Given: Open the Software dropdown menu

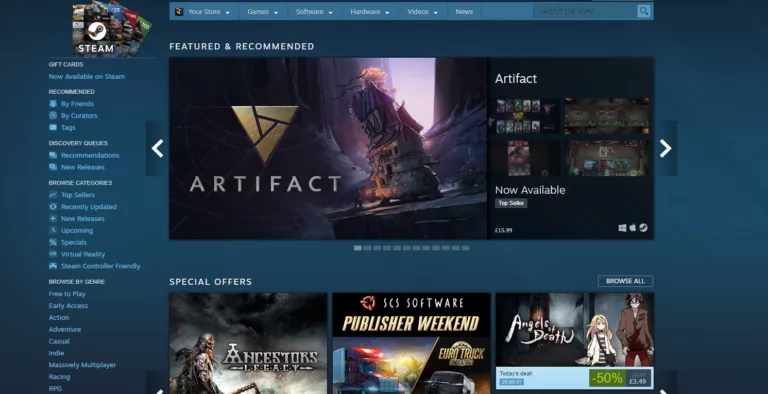Looking at the screenshot, I should [314, 11].
